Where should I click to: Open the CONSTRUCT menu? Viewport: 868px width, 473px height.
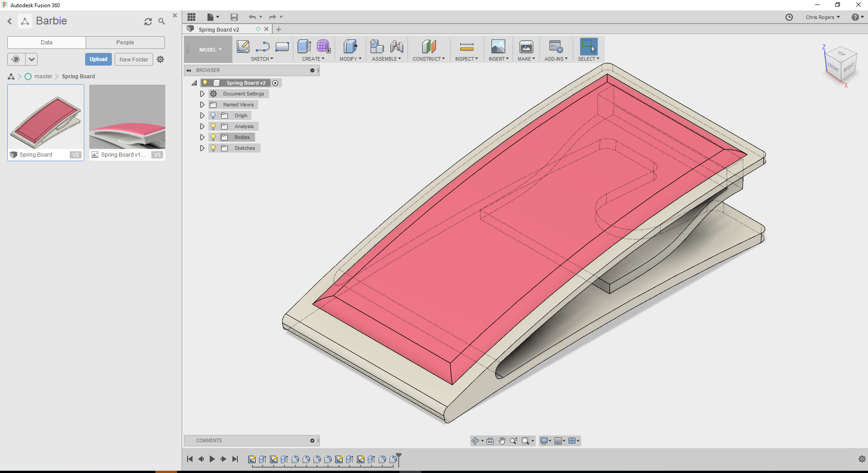click(429, 59)
